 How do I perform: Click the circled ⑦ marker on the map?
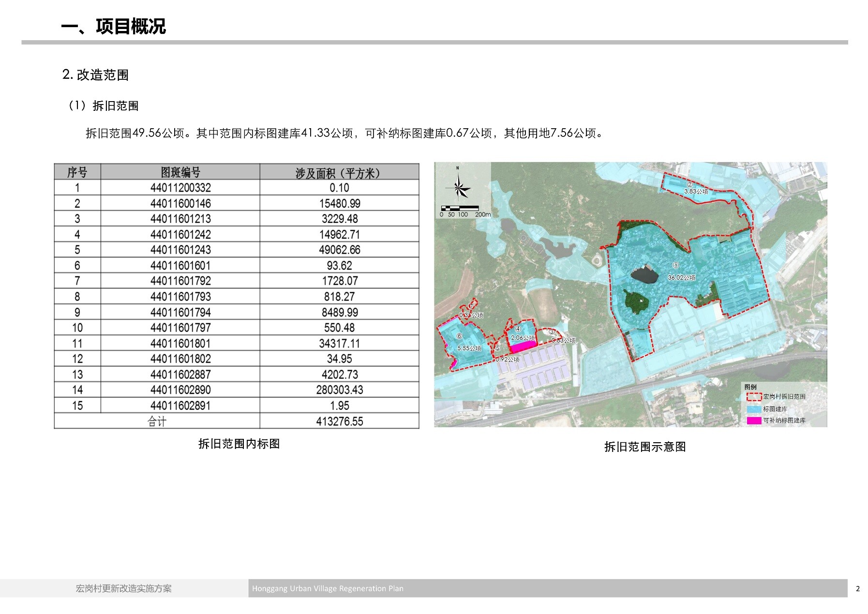(471, 306)
